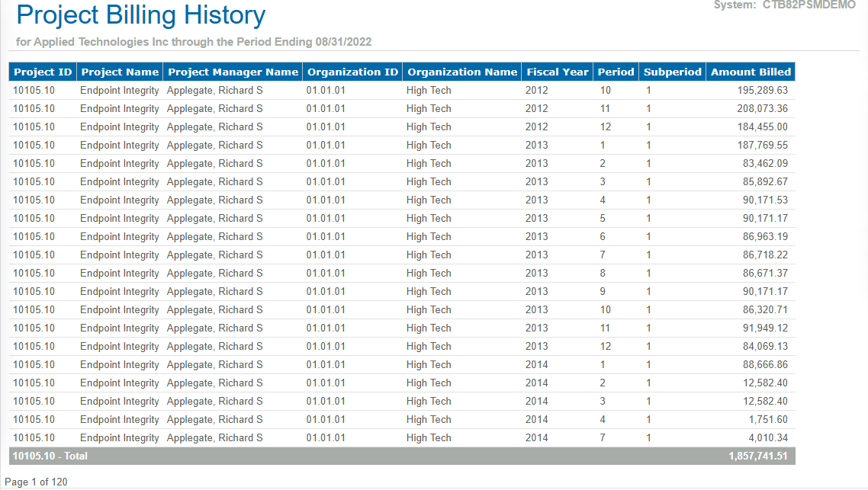Click the Organization ID column header

[x=352, y=72]
